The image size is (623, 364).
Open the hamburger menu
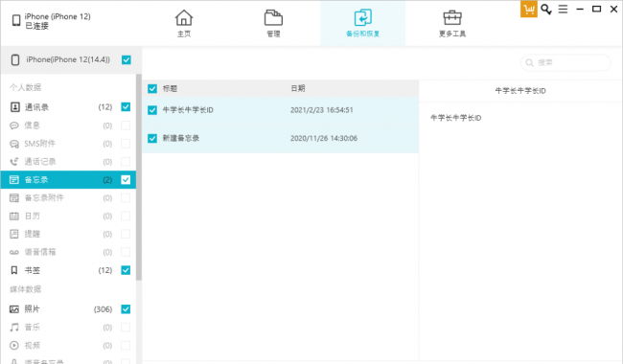(563, 10)
